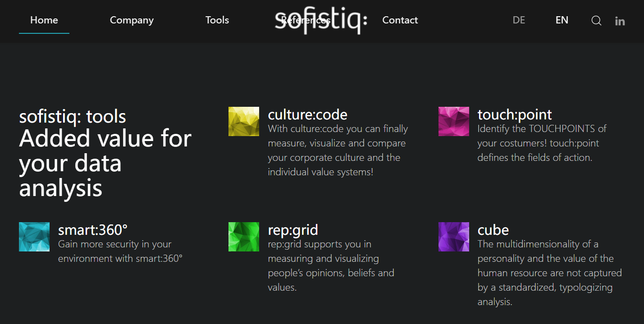Click the teal smart:360° icon
Screen dimensions: 644x324
pyautogui.click(x=34, y=237)
